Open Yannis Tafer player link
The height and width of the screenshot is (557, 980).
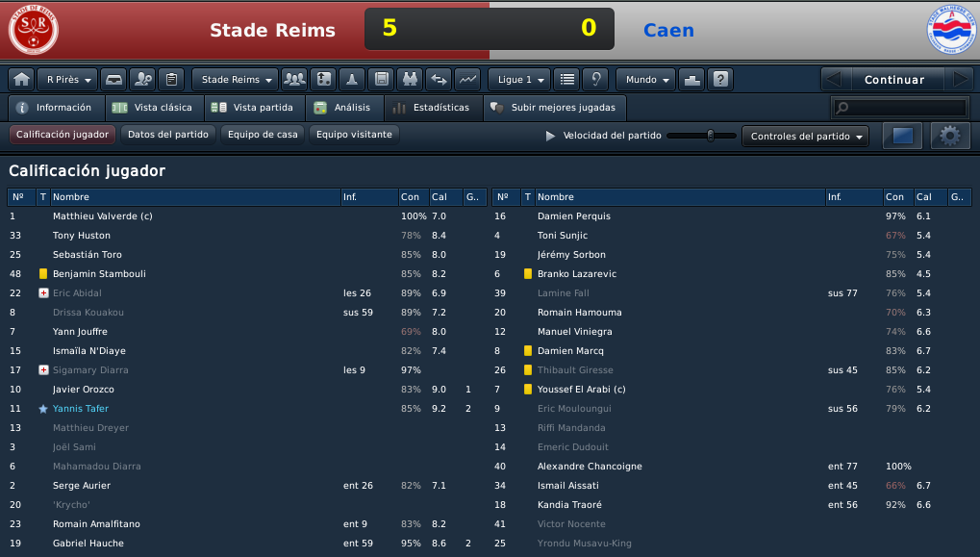pos(81,408)
